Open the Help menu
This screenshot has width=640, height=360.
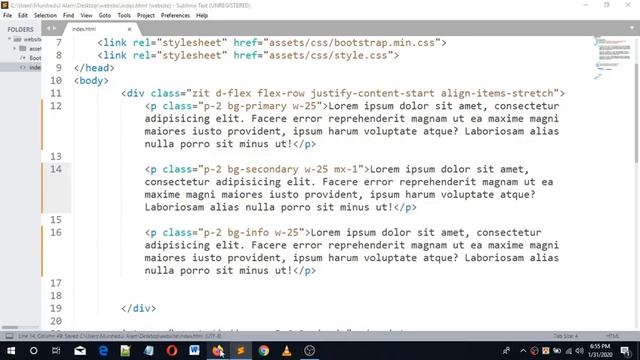pos(202,16)
